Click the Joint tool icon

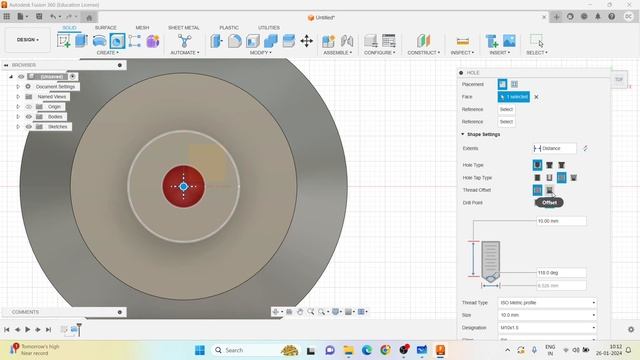pyautogui.click(x=347, y=41)
